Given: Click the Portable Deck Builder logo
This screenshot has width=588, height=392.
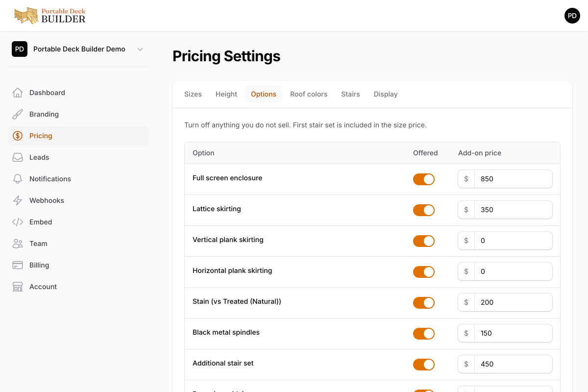Looking at the screenshot, I should pyautogui.click(x=50, y=16).
